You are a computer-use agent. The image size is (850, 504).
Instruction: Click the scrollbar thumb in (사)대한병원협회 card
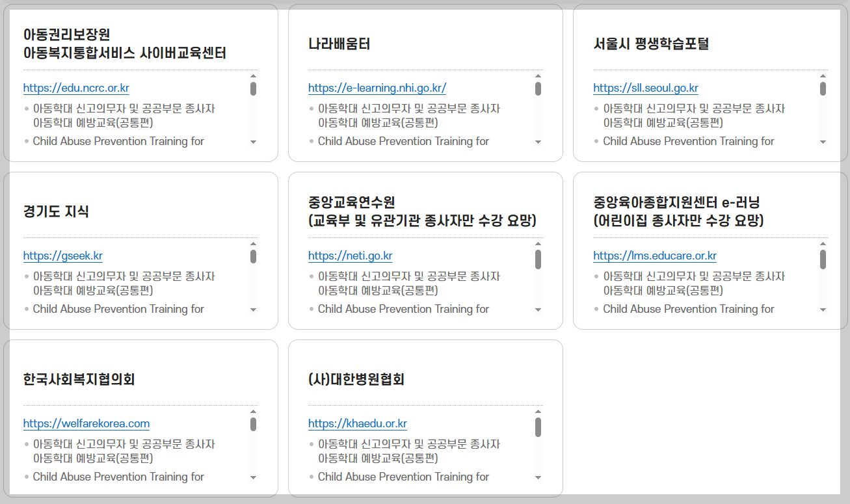538,427
